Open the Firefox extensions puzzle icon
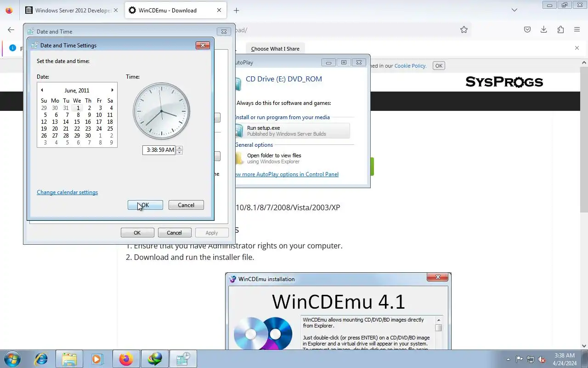588x368 pixels. (x=560, y=30)
